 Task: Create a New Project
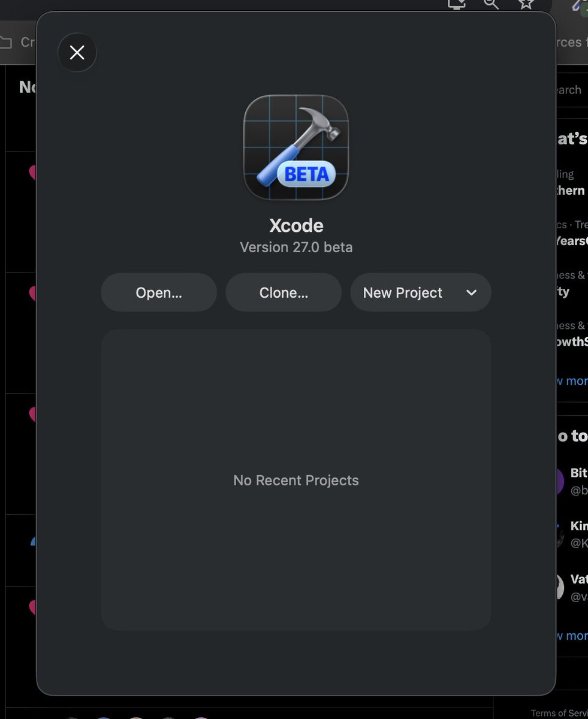click(x=403, y=292)
